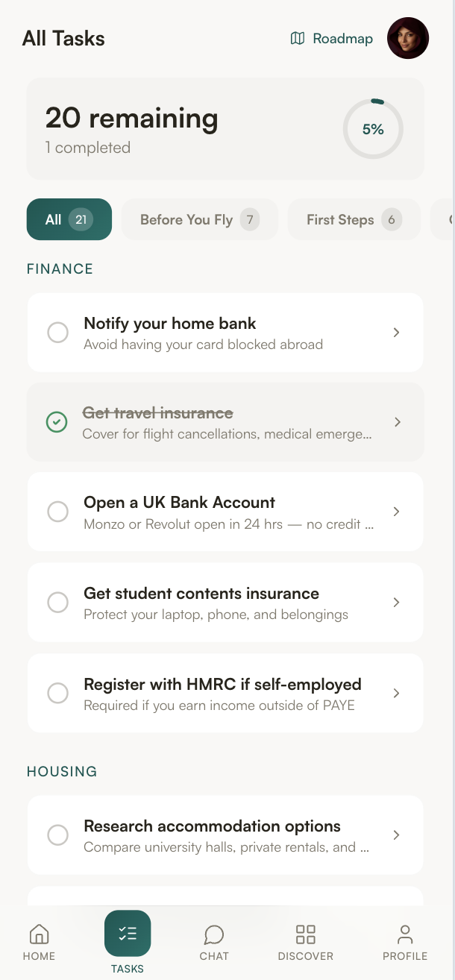Click the user avatar photo
Screen dimensions: 455x980
click(408, 38)
